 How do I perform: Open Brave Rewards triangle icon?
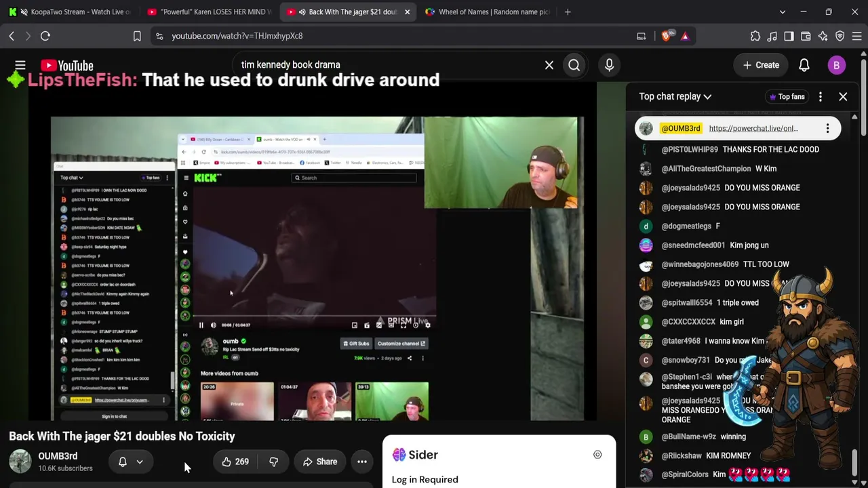tap(685, 36)
